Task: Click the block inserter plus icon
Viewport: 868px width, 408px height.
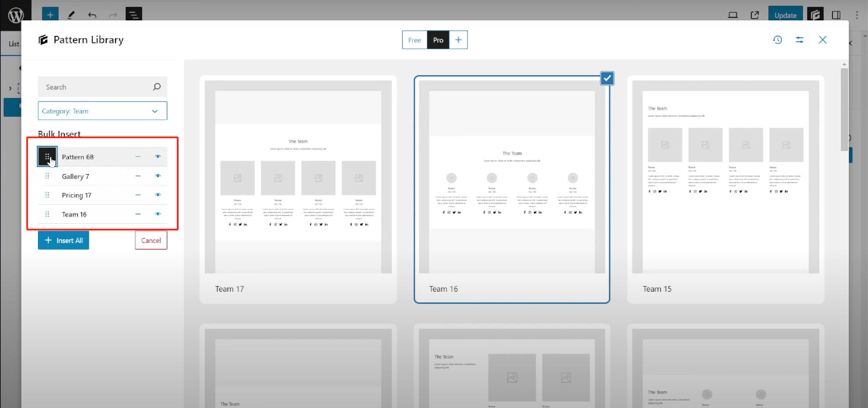Action: [50, 15]
